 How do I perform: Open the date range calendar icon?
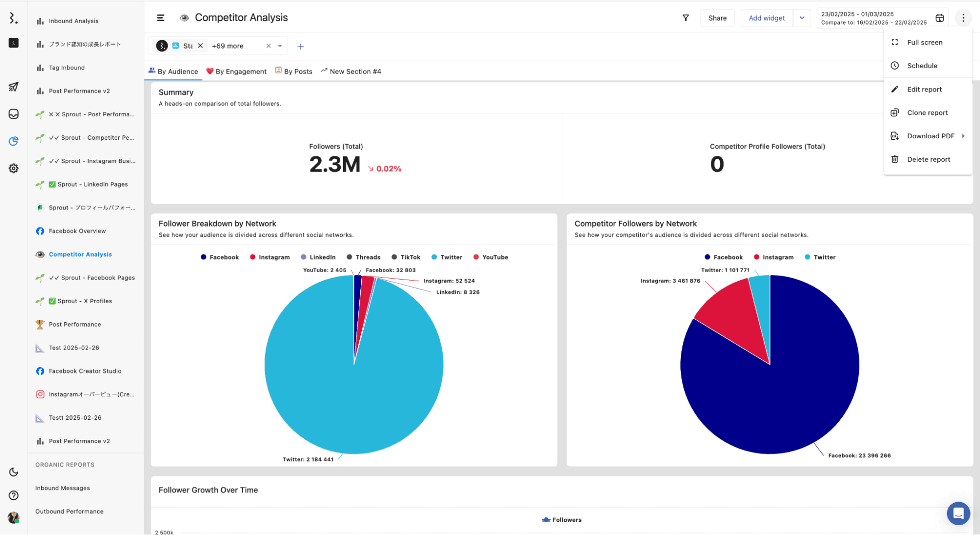(x=939, y=18)
